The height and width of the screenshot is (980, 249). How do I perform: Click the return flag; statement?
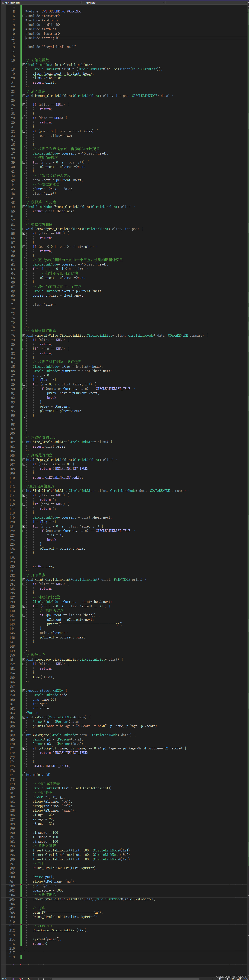click(43, 566)
